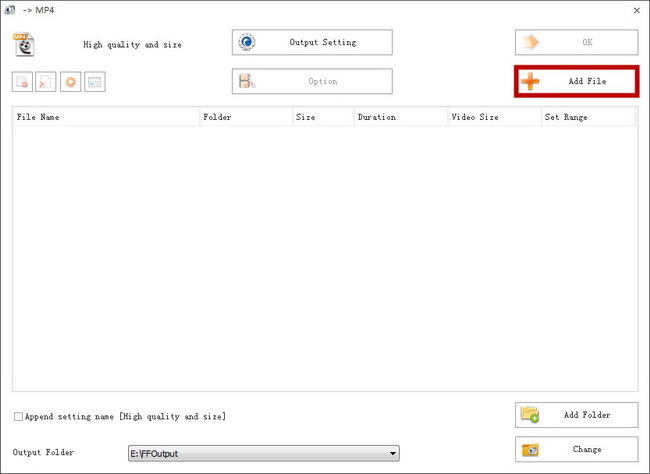Screen dimensions: 650x474
Task: Click the MP4 format icon
Action: (24, 44)
